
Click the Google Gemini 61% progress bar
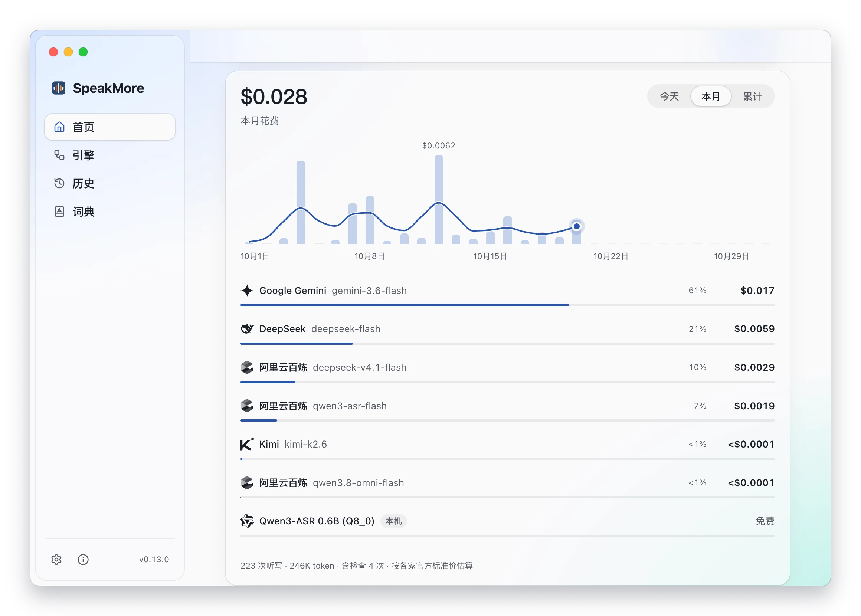507,305
